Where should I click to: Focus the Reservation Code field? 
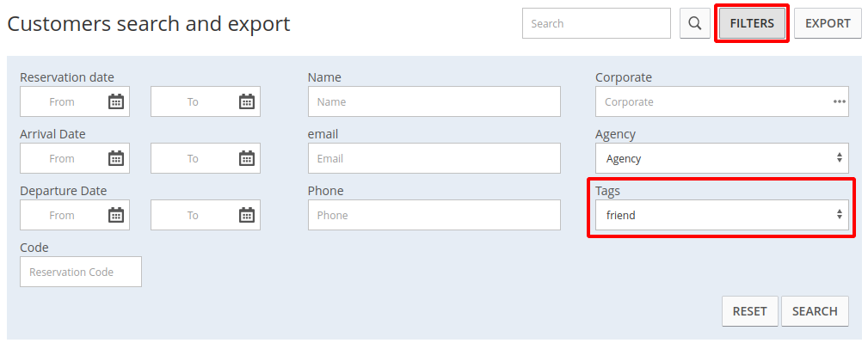point(81,272)
